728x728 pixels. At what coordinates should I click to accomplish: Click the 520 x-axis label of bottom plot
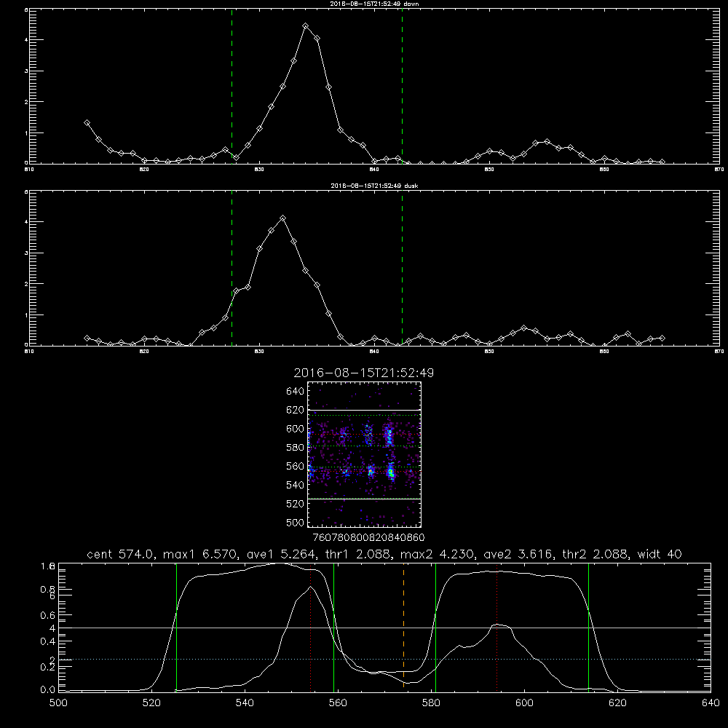(x=151, y=703)
